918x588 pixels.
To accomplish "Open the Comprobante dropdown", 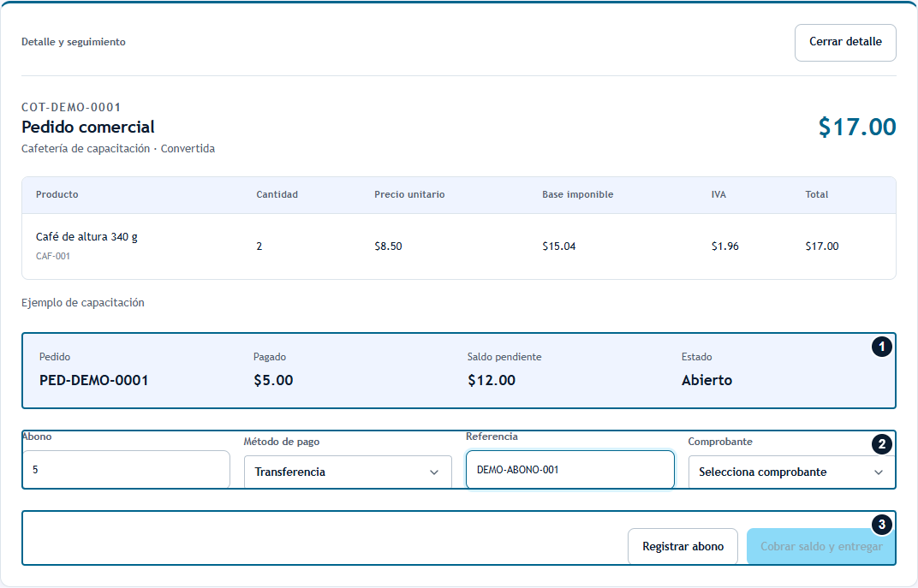I will point(791,472).
